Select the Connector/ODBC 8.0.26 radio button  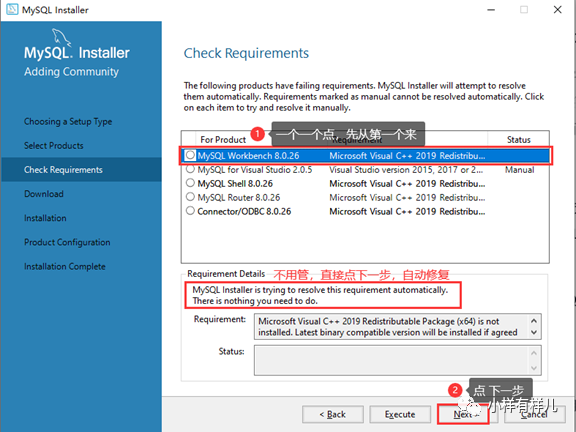coord(190,211)
